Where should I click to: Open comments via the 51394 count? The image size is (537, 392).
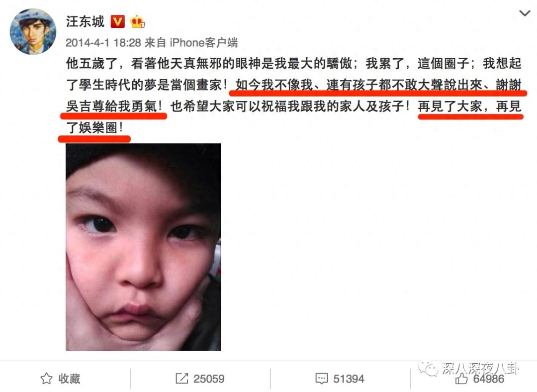pyautogui.click(x=349, y=379)
